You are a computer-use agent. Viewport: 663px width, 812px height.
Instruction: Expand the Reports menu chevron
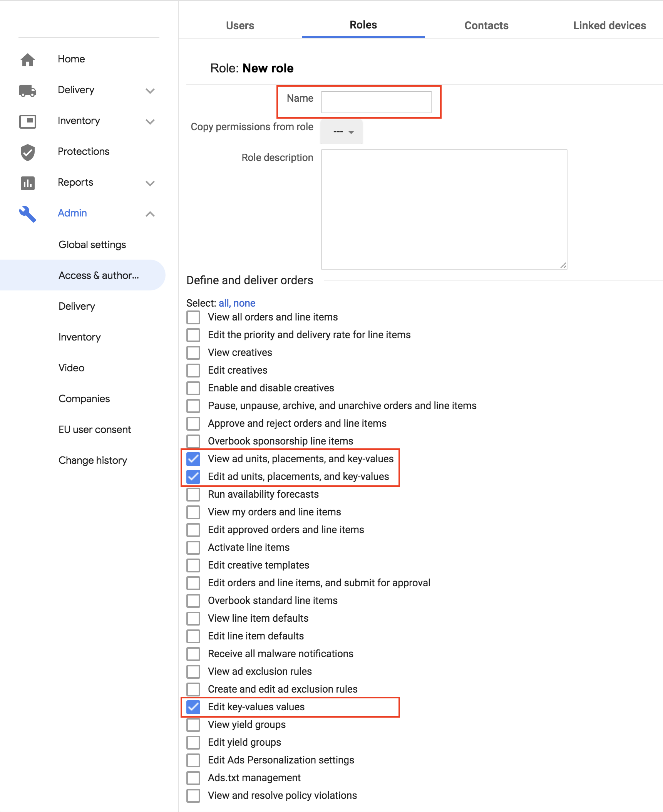(x=150, y=183)
